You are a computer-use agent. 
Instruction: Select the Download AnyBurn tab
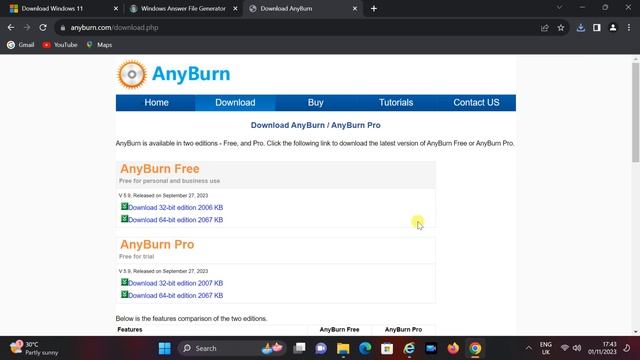286,9
